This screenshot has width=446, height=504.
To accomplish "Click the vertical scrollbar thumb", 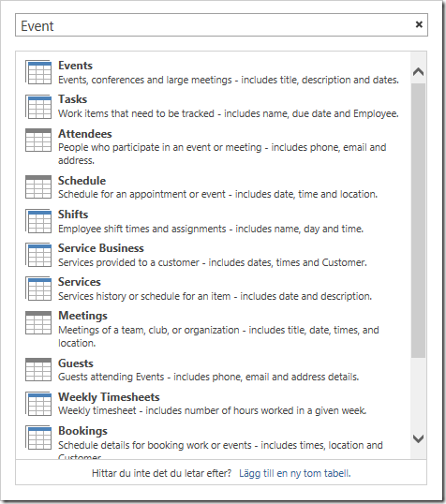I will pyautogui.click(x=418, y=220).
